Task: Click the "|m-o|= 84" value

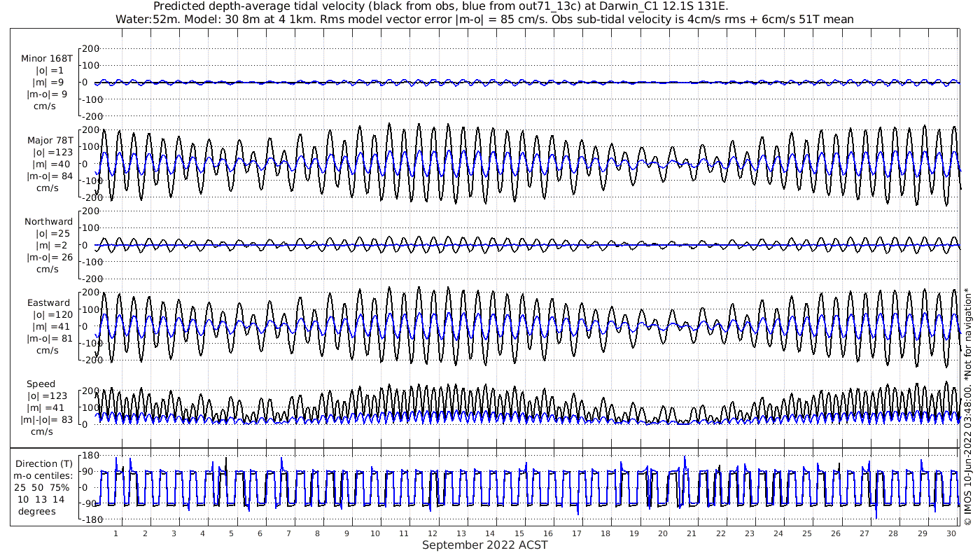Action: [x=50, y=176]
